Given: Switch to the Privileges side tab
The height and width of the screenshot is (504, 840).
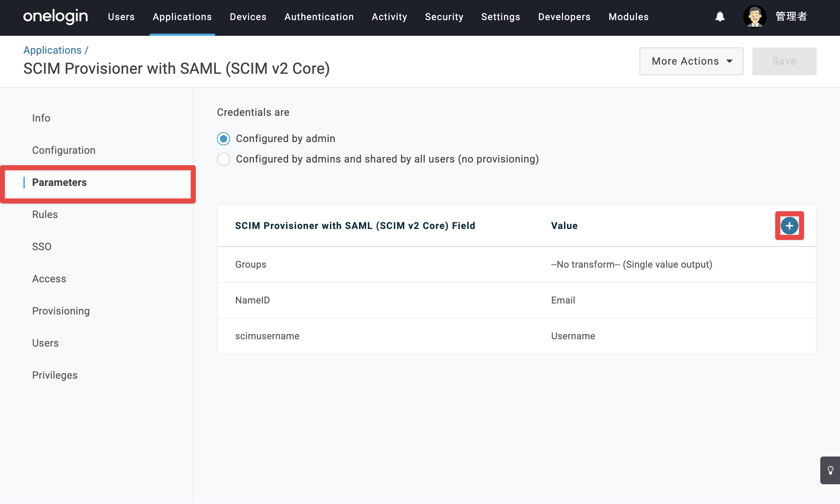Looking at the screenshot, I should tap(55, 375).
